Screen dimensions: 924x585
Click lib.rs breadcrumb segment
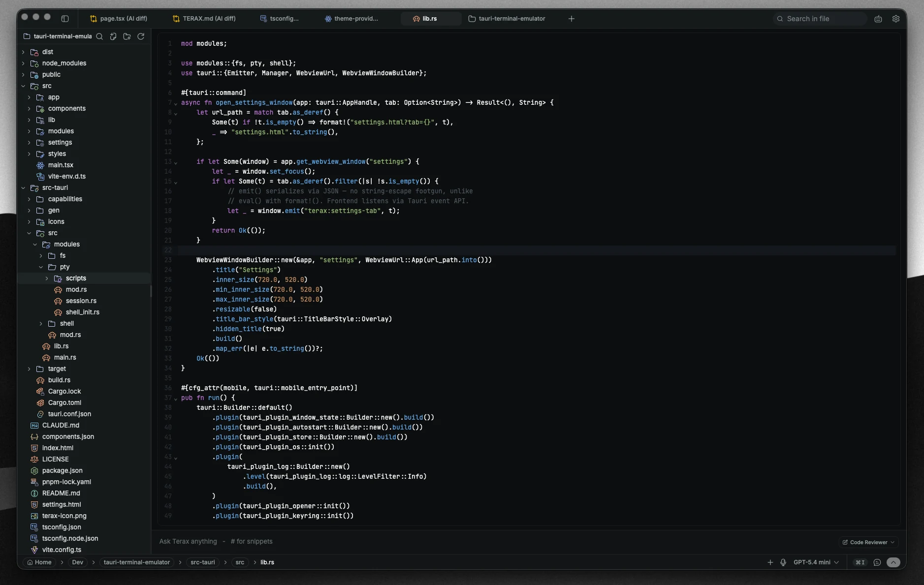[x=267, y=562]
